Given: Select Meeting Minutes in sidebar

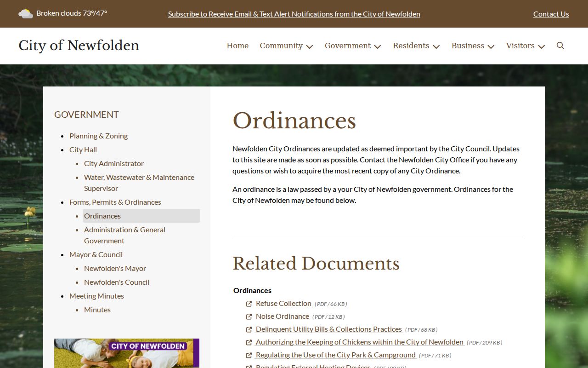Looking at the screenshot, I should click(x=96, y=296).
